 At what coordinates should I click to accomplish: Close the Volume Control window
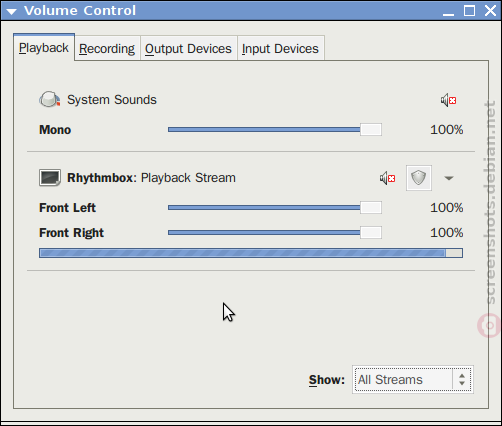[490, 11]
